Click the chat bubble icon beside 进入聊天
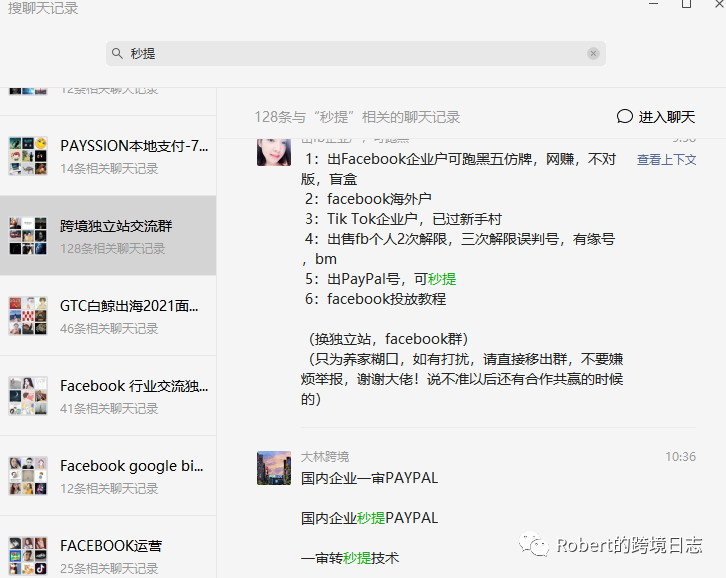This screenshot has height=578, width=726. [624, 116]
